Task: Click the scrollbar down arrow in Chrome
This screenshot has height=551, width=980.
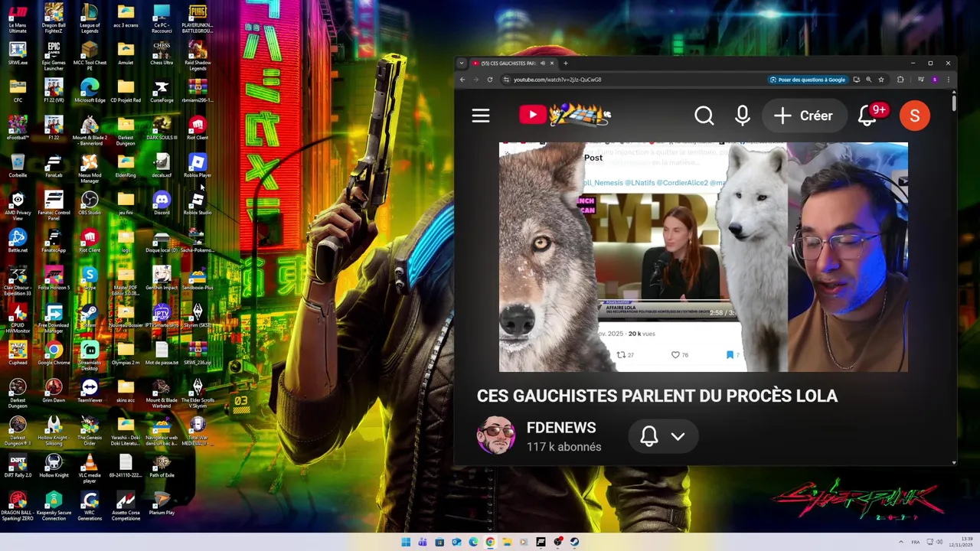Action: click(x=954, y=462)
